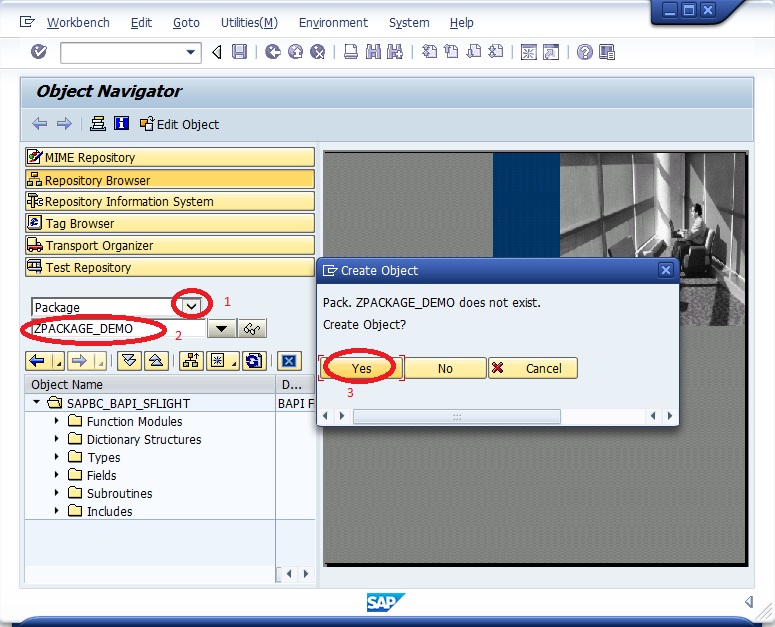Click the Create Object dialog horizontal scrollbar

coord(457,417)
